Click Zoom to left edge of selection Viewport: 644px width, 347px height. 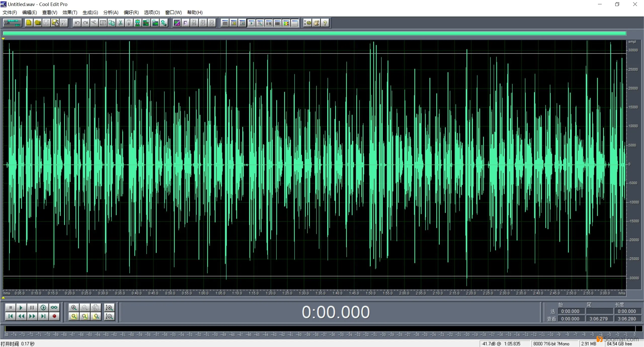tap(85, 316)
